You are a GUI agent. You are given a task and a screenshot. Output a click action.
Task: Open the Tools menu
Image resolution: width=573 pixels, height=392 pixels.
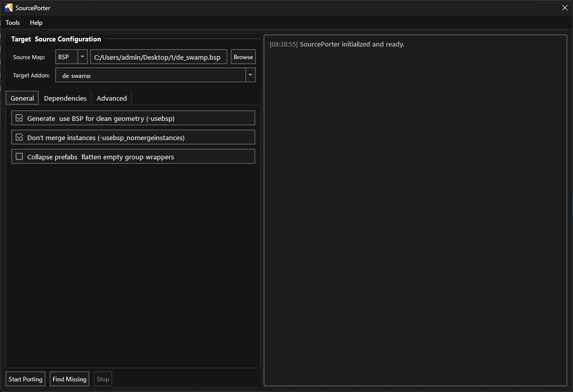(13, 23)
